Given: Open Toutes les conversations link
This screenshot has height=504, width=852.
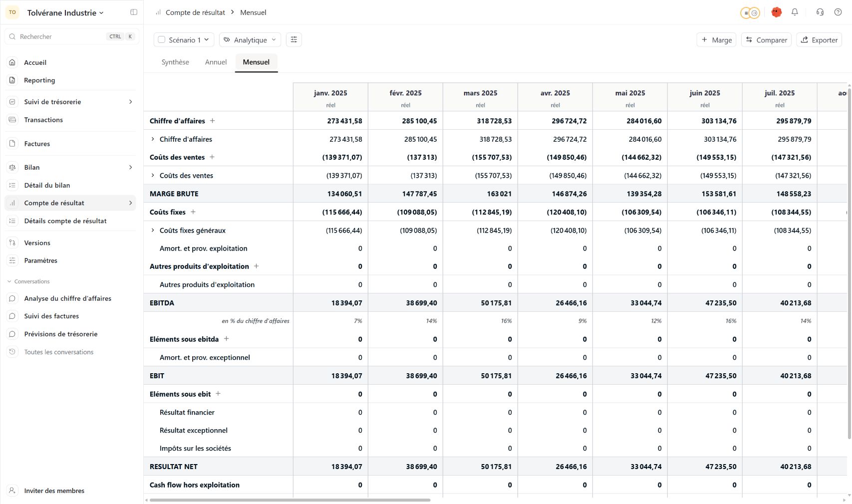Looking at the screenshot, I should click(59, 352).
